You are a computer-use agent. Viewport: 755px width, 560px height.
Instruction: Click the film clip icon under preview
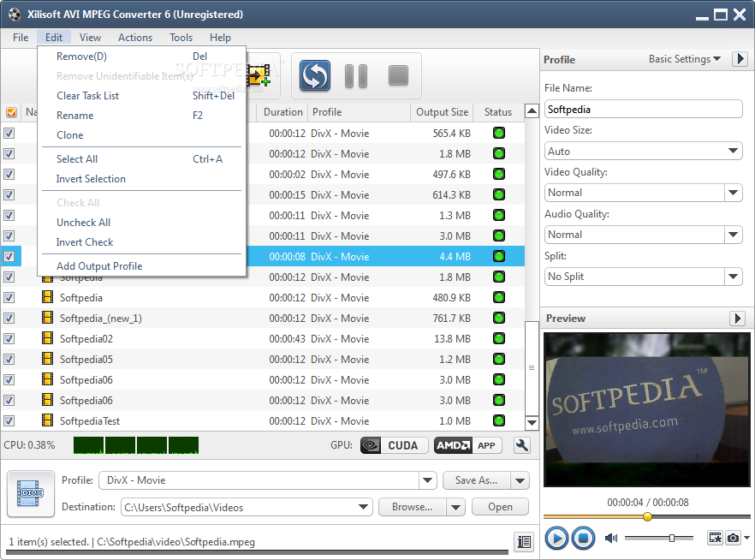(716, 538)
